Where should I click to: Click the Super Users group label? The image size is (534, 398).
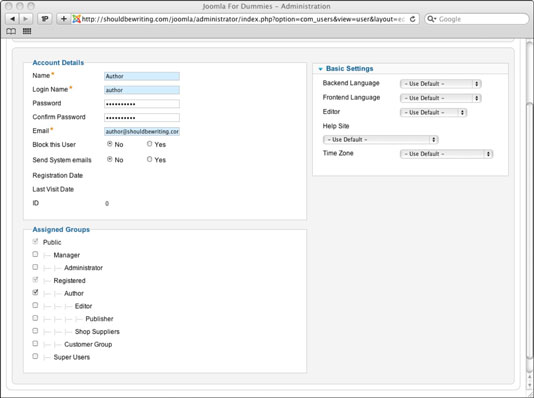72,357
